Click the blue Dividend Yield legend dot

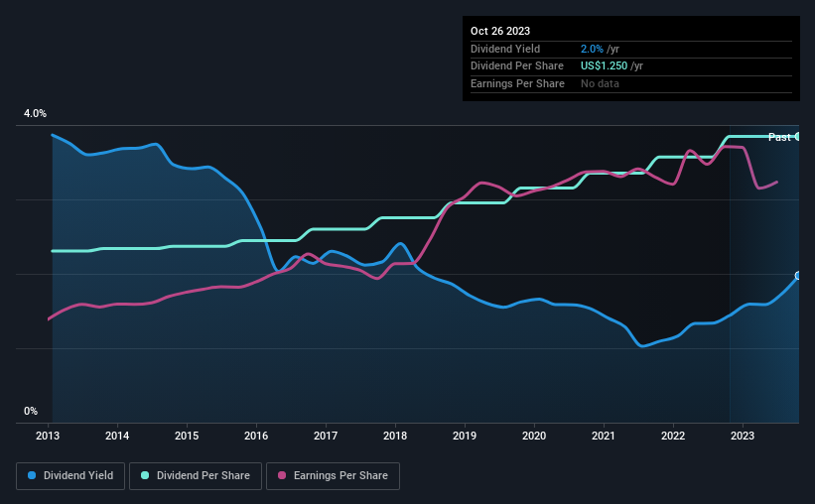pyautogui.click(x=32, y=475)
